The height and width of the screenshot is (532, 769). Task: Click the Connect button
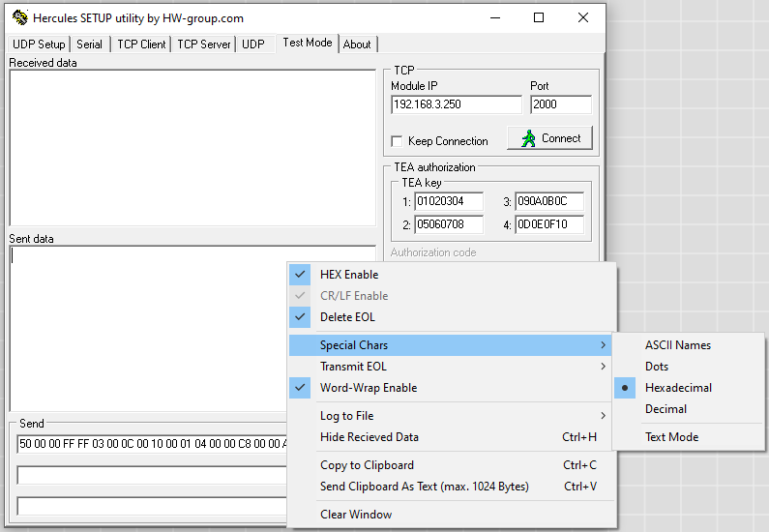tap(549, 138)
